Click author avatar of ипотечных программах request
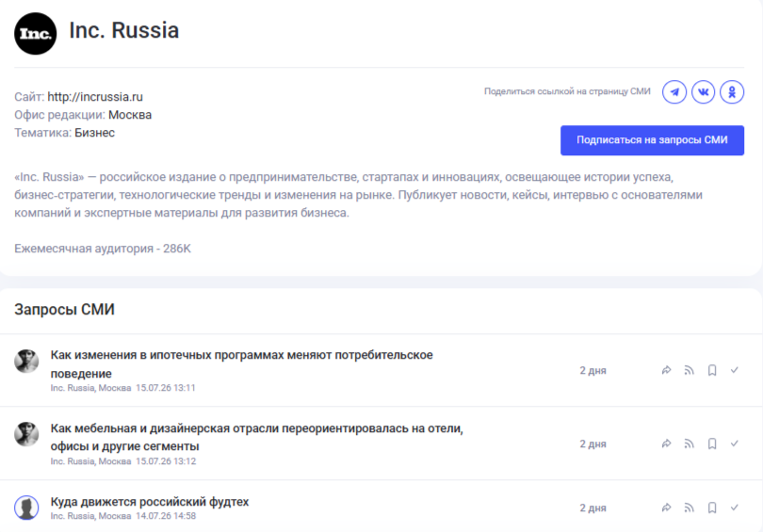763x532 pixels. (x=26, y=361)
